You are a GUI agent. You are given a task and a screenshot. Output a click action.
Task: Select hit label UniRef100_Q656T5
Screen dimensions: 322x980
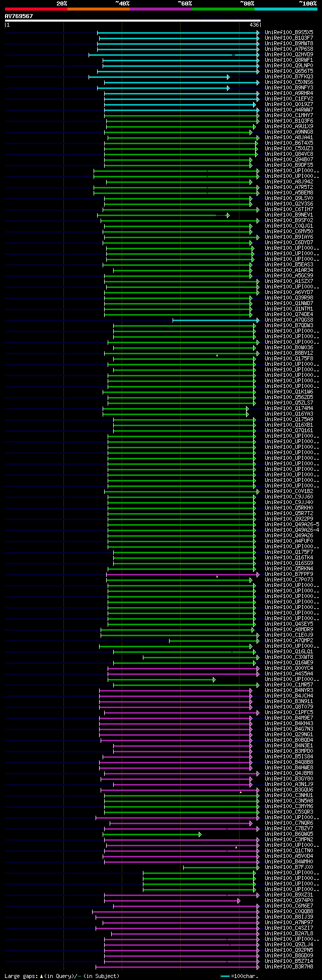(289, 71)
